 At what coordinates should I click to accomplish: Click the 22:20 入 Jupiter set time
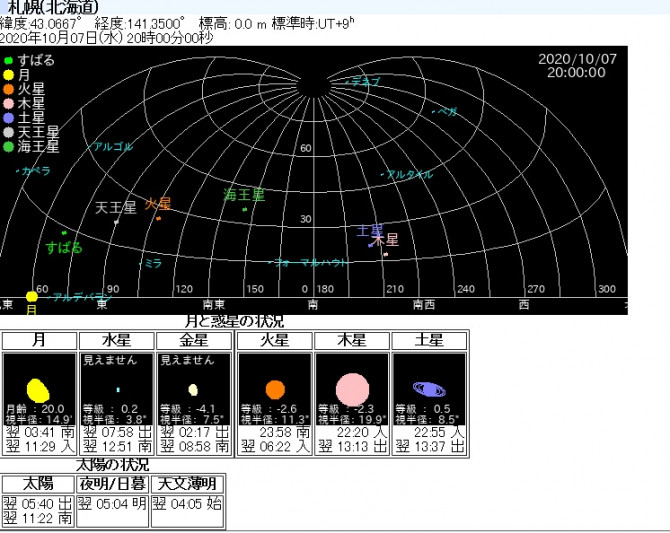[362, 432]
